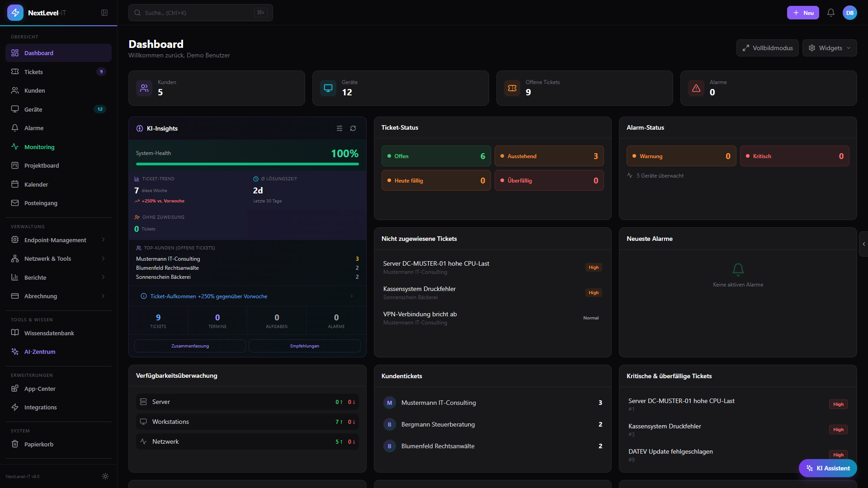Open the Posteingang from sidebar
Screen dimensions: 868x488
point(40,203)
